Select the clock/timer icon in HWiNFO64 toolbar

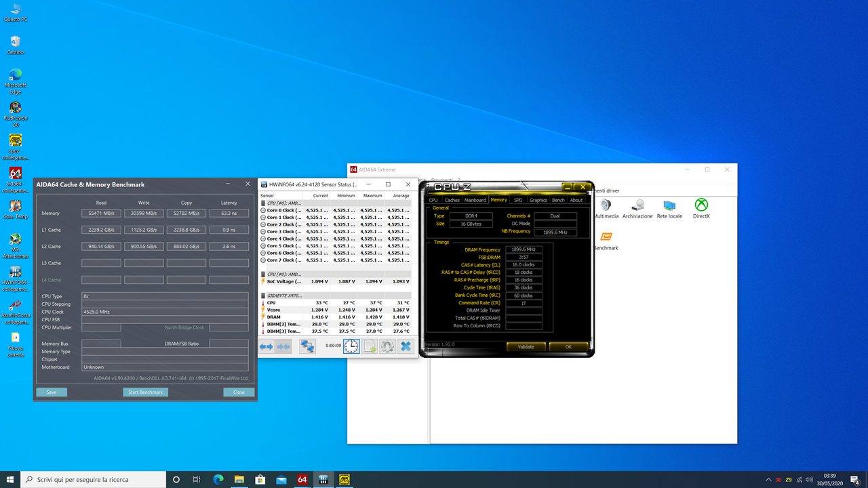[351, 346]
